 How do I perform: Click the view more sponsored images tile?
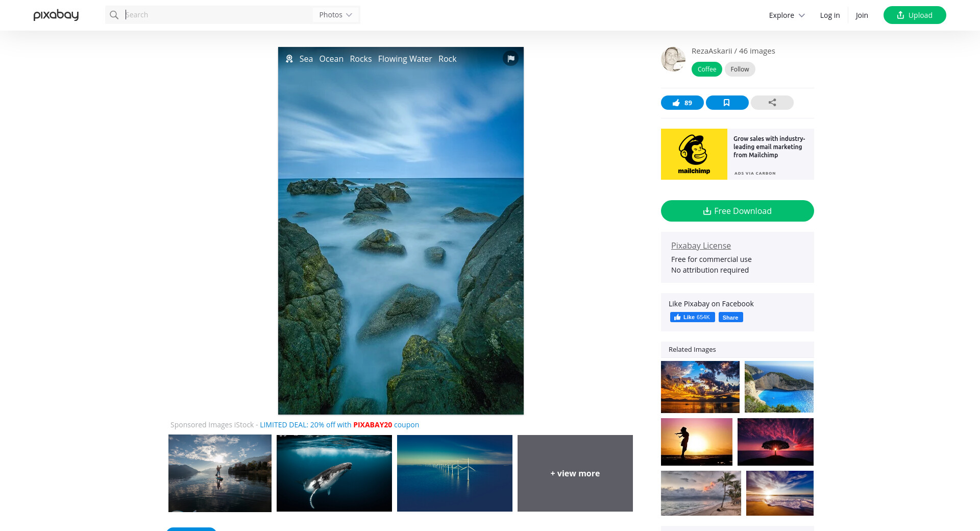(x=575, y=473)
